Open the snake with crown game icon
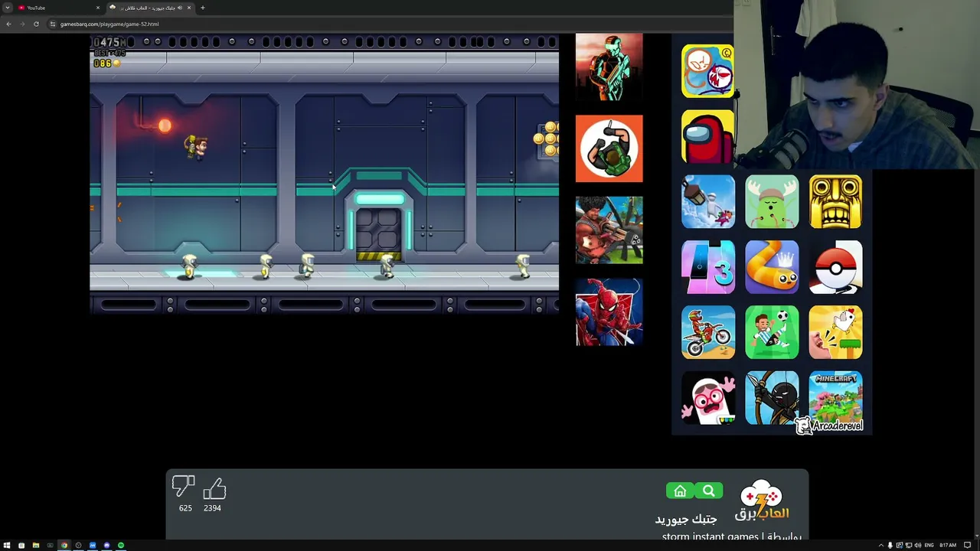 [772, 267]
